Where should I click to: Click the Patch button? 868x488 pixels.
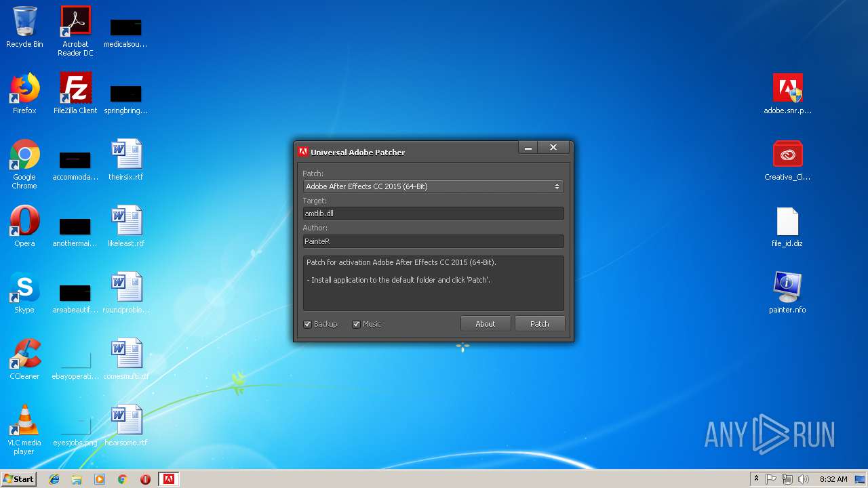539,324
